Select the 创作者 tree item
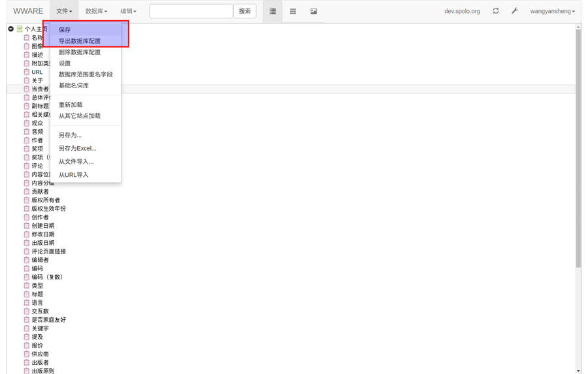This screenshot has height=374, width=588. [x=40, y=217]
